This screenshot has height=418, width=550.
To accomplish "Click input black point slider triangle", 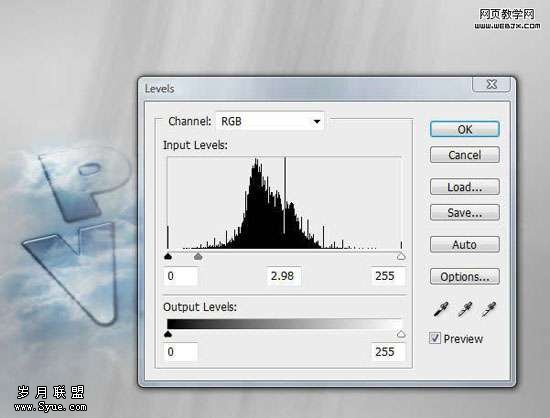I will click(168, 256).
